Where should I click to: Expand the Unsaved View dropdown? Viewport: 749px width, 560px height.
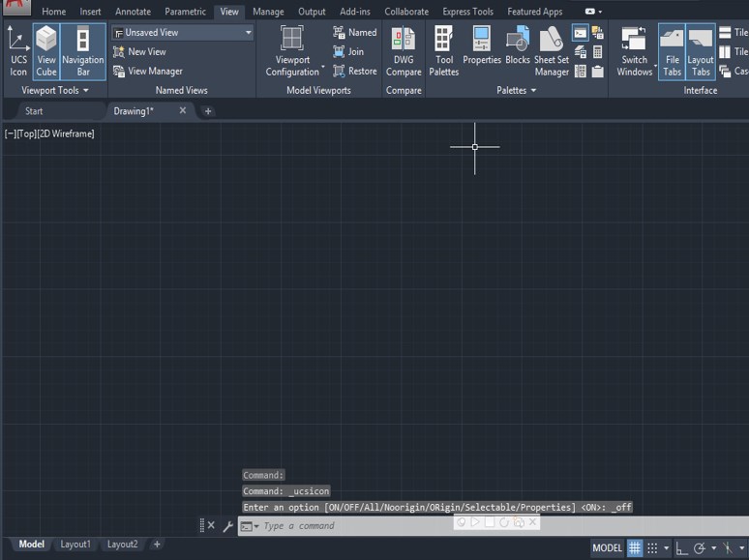[248, 33]
